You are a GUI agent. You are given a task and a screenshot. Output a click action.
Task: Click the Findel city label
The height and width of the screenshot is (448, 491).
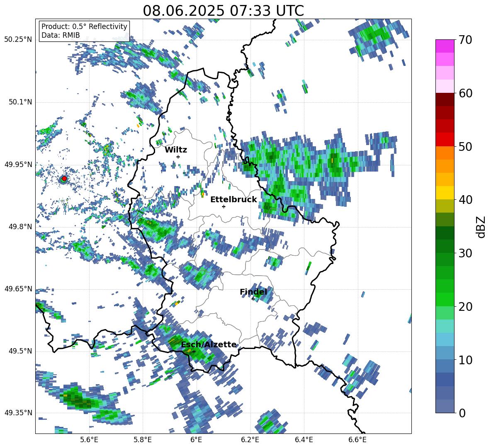(x=253, y=292)
